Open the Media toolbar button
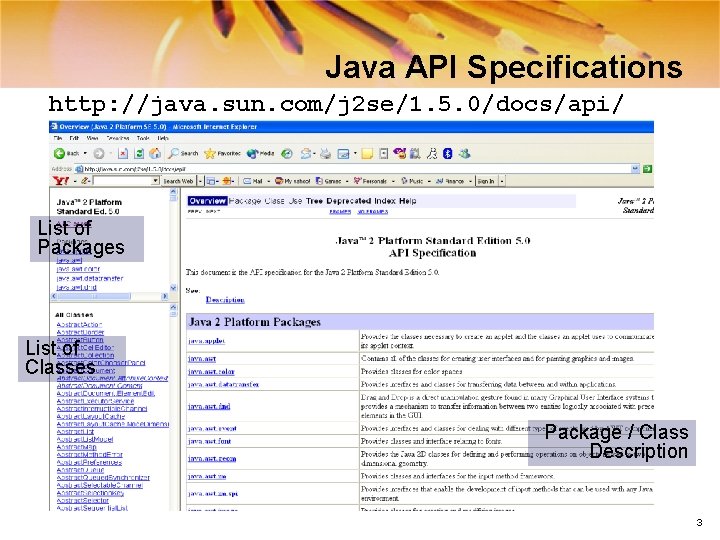Screen dimensions: 720x540 pos(260,153)
